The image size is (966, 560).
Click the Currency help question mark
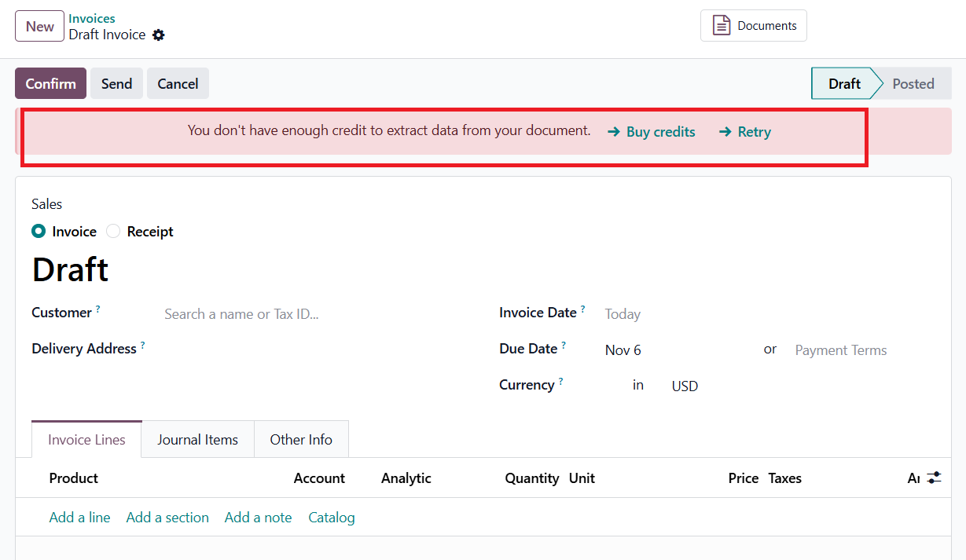(561, 382)
